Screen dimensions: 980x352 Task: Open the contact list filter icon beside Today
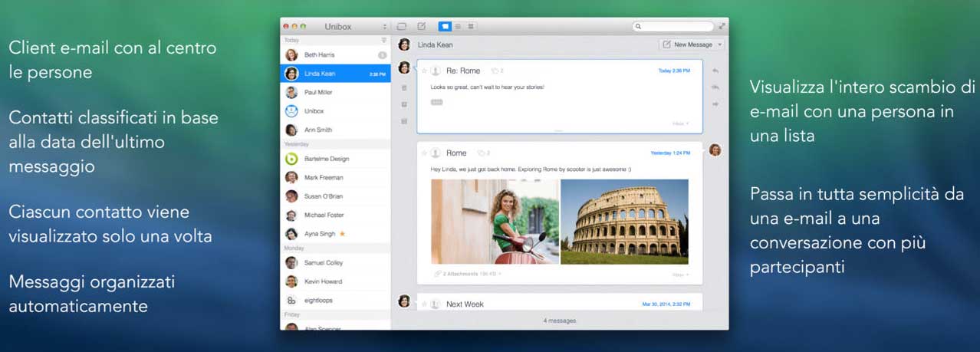384,40
